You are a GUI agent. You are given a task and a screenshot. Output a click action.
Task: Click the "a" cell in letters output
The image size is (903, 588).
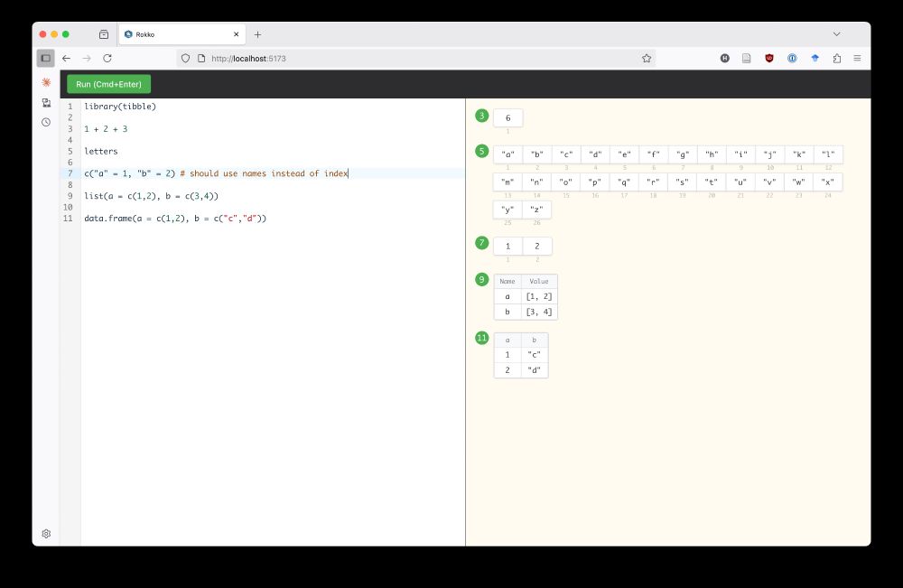[x=507, y=154]
